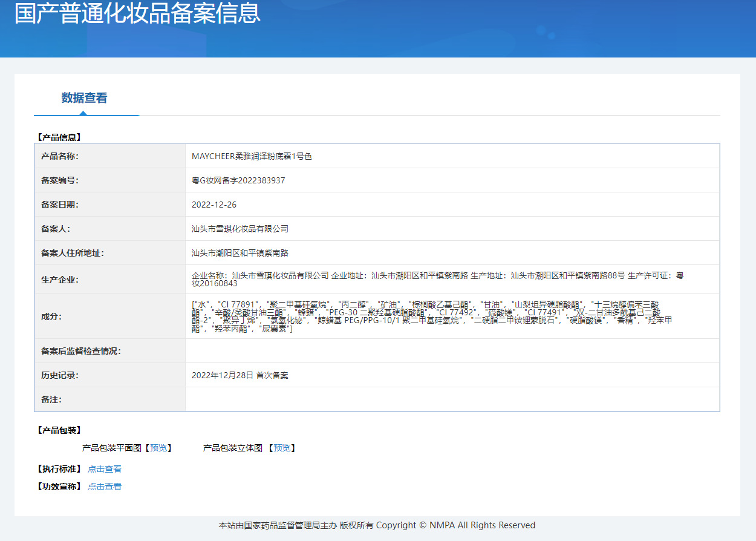Screen dimensions: 756x541
Task: Click the 【功效宣称】 label
Action: [x=59, y=487]
